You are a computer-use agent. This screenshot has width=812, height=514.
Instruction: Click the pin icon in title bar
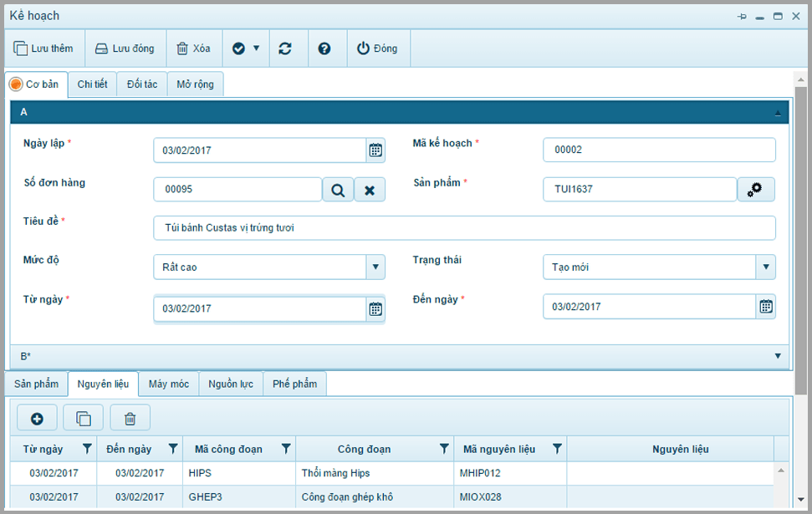click(742, 17)
